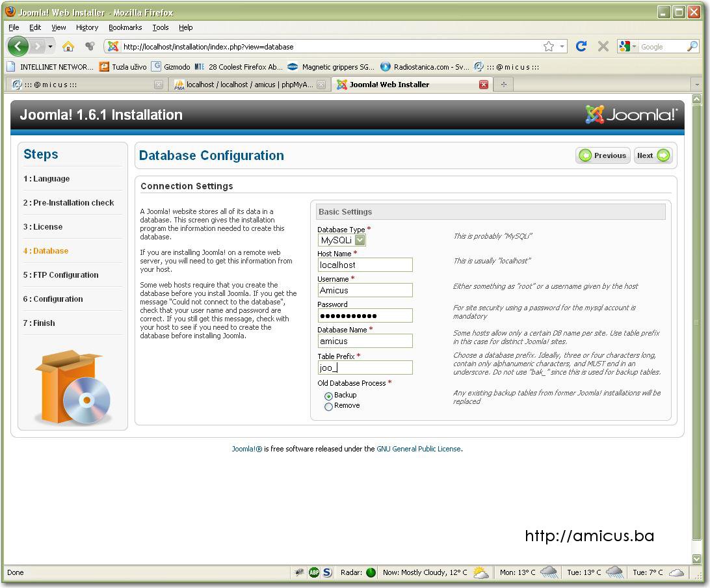Screen dimensions: 710x588
Task: Open the 28 Coolest Firefox Ab... bookmark
Action: (x=239, y=66)
